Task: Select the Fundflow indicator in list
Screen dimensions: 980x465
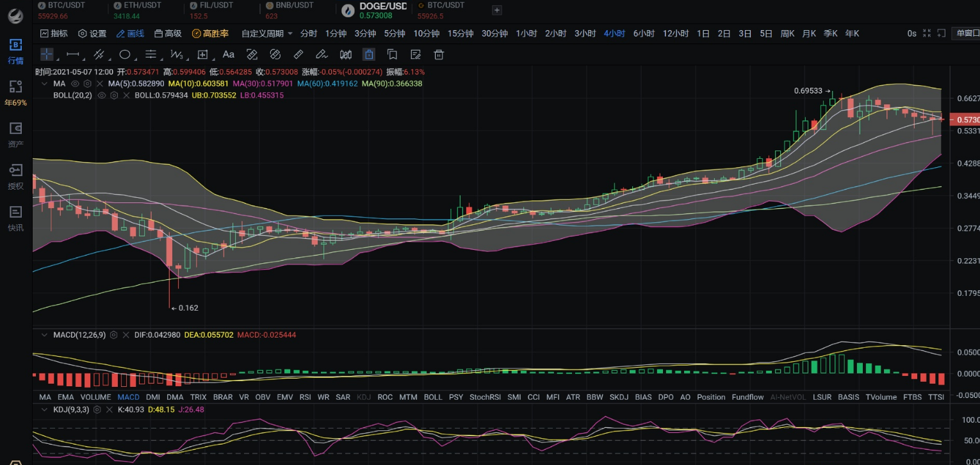Action: (747, 398)
